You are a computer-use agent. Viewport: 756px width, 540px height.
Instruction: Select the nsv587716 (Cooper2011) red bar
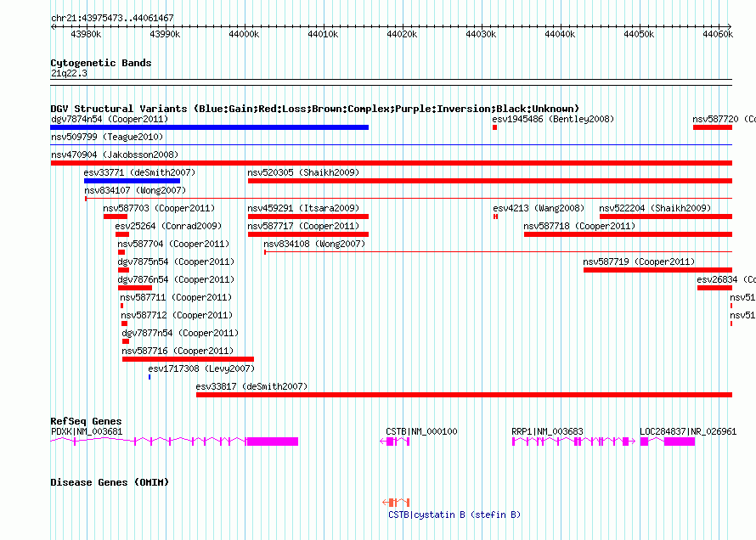coord(188,359)
